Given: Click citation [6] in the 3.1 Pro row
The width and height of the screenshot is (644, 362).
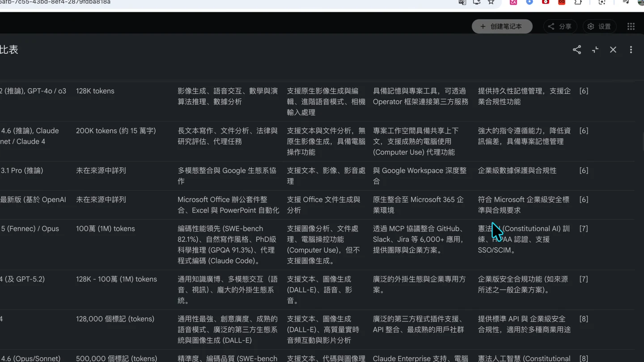Looking at the screenshot, I should 584,170.
